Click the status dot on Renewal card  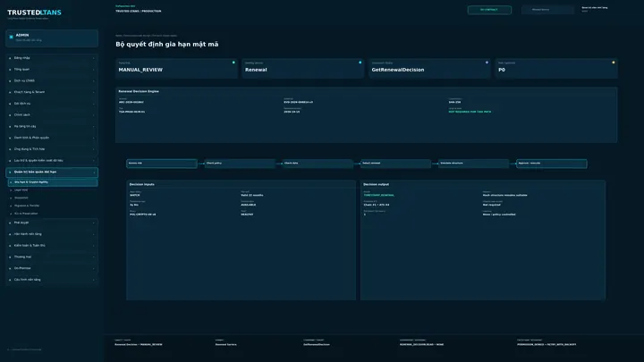click(x=360, y=63)
